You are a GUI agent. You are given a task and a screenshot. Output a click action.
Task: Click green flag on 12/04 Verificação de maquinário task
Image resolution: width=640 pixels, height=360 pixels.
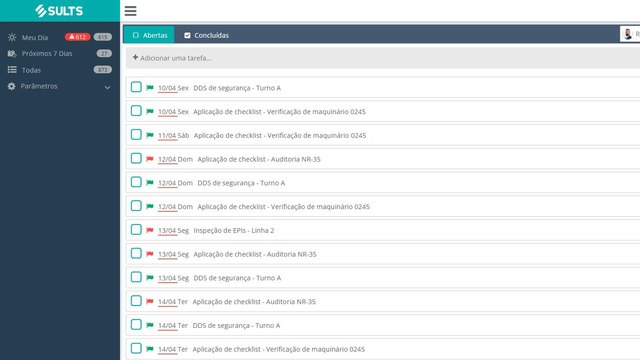coord(150,207)
